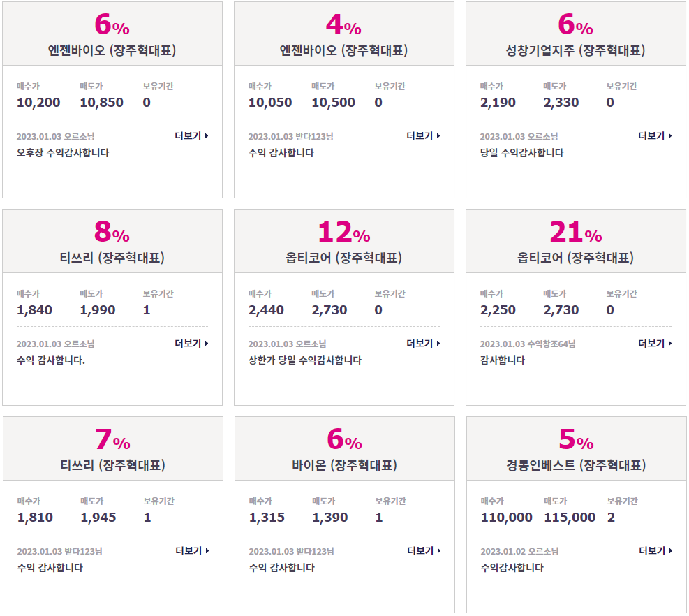This screenshot has width=689, height=616.
Task: Click the 수익창조64님 review 감사합니다
Action: [x=502, y=360]
